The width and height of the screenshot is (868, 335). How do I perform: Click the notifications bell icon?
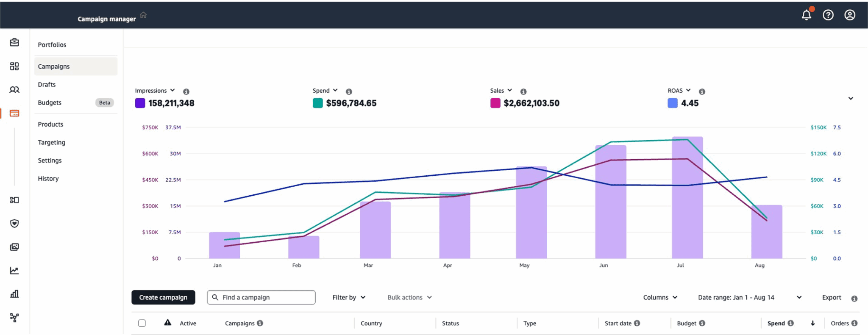point(806,15)
